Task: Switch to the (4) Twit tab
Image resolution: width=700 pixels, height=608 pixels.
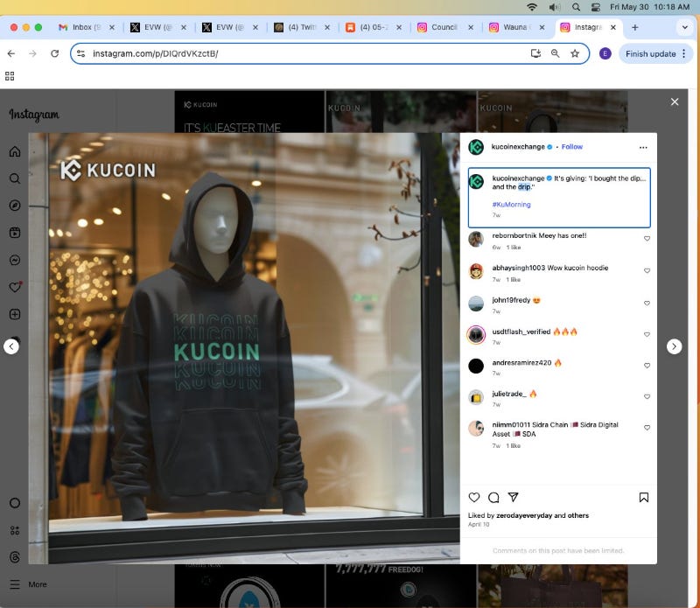Action: pos(302,27)
